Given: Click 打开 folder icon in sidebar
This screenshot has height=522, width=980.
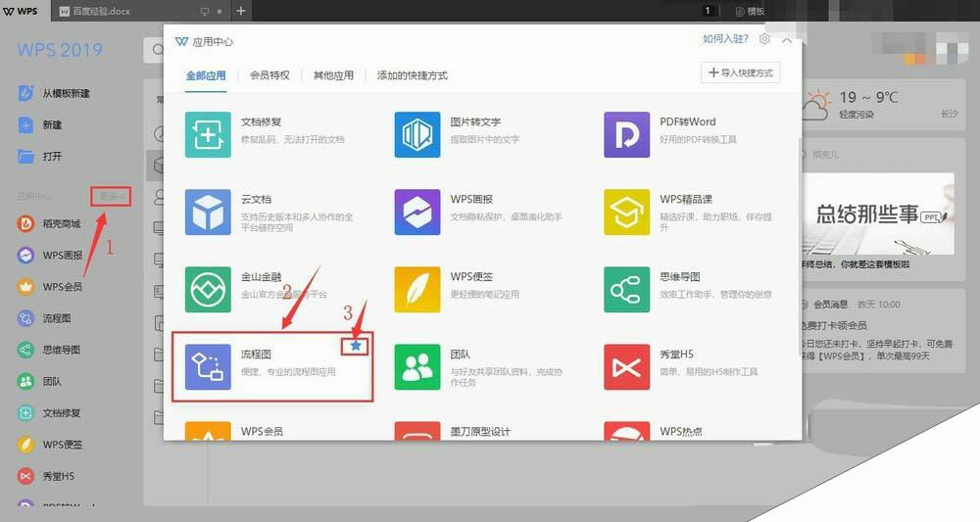Looking at the screenshot, I should pyautogui.click(x=25, y=156).
